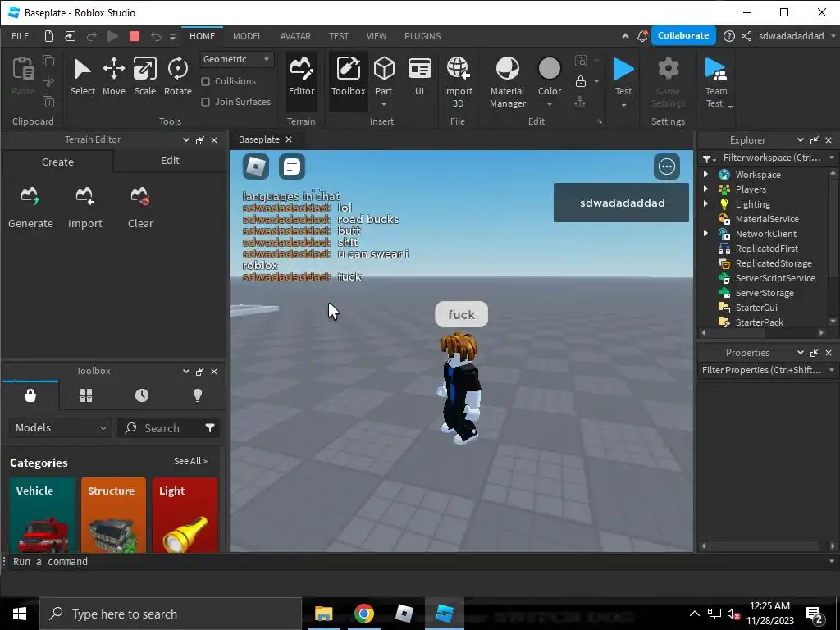The width and height of the screenshot is (840, 630).
Task: Switch to the AVATAR tab
Action: pos(295,36)
